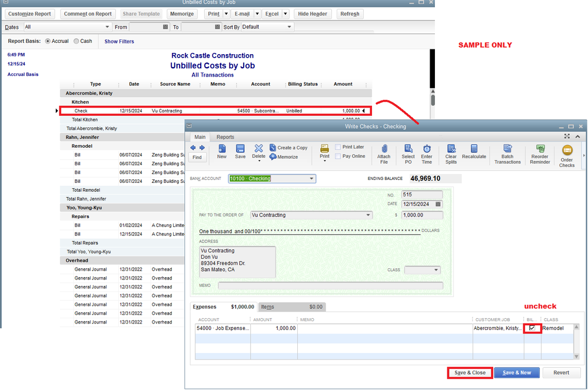Switch to the Reports tab
This screenshot has height=390, width=588.
pos(225,137)
